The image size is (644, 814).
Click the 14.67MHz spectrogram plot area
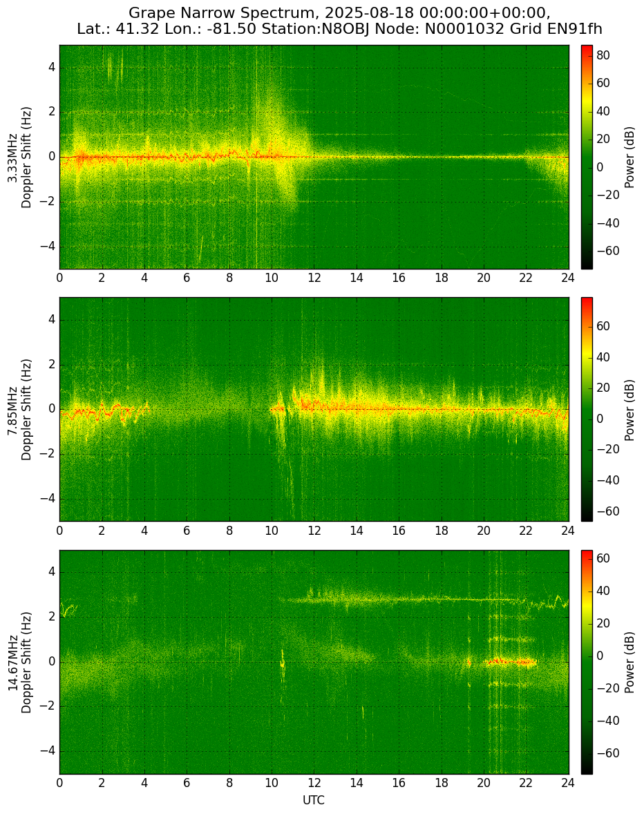click(314, 663)
